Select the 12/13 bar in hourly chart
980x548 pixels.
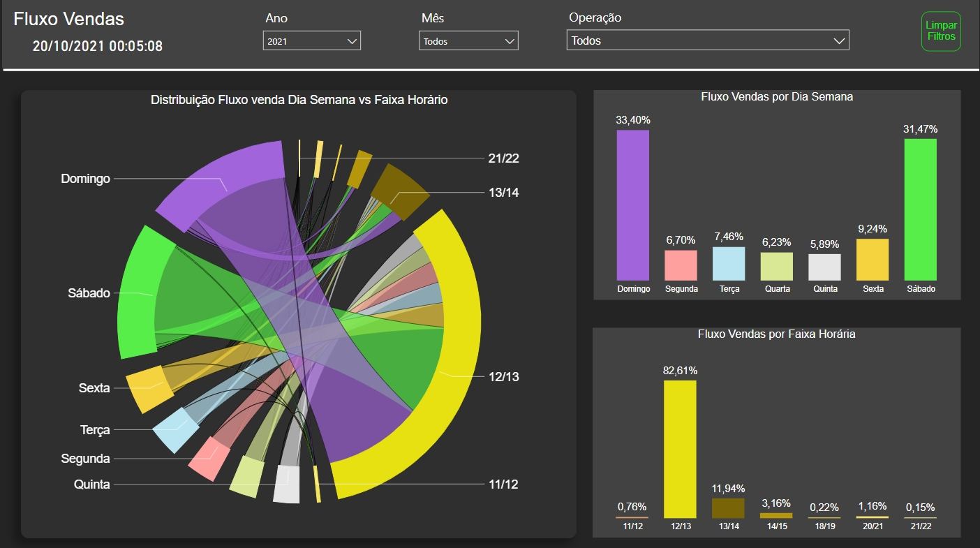(681, 449)
